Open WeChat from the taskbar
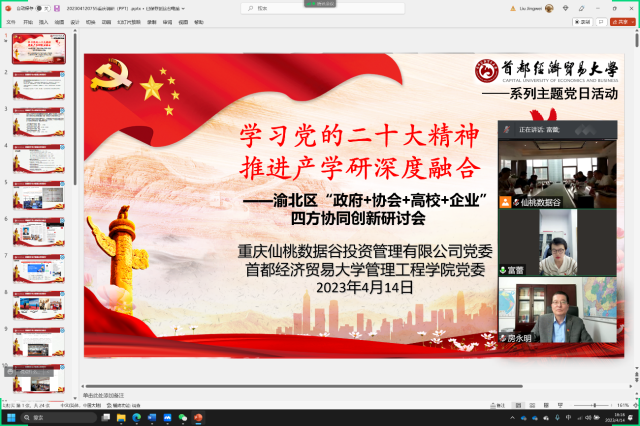The image size is (640, 426). click(x=182, y=417)
